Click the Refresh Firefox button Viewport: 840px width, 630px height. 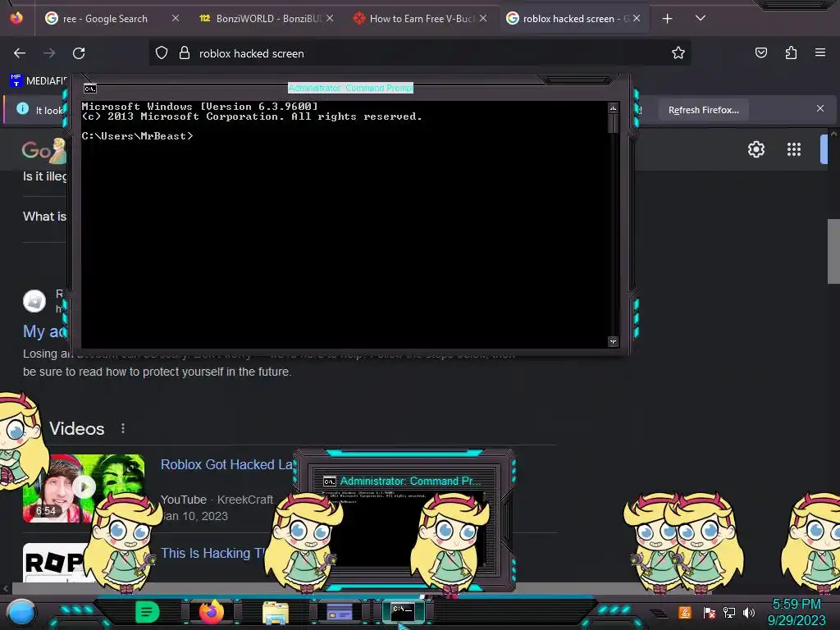tap(703, 110)
